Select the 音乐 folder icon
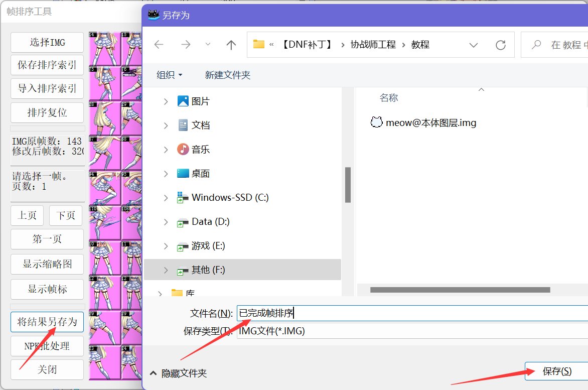The image size is (588, 390). pyautogui.click(x=183, y=149)
